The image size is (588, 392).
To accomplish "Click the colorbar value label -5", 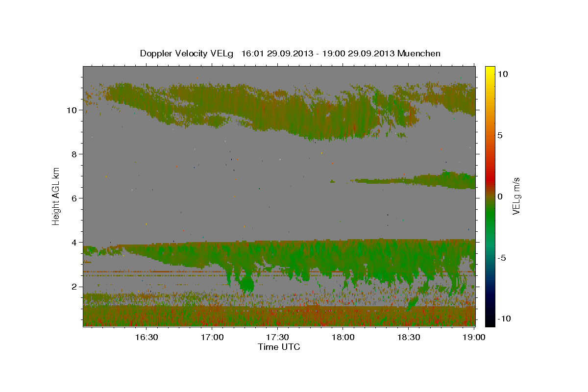I will [501, 258].
